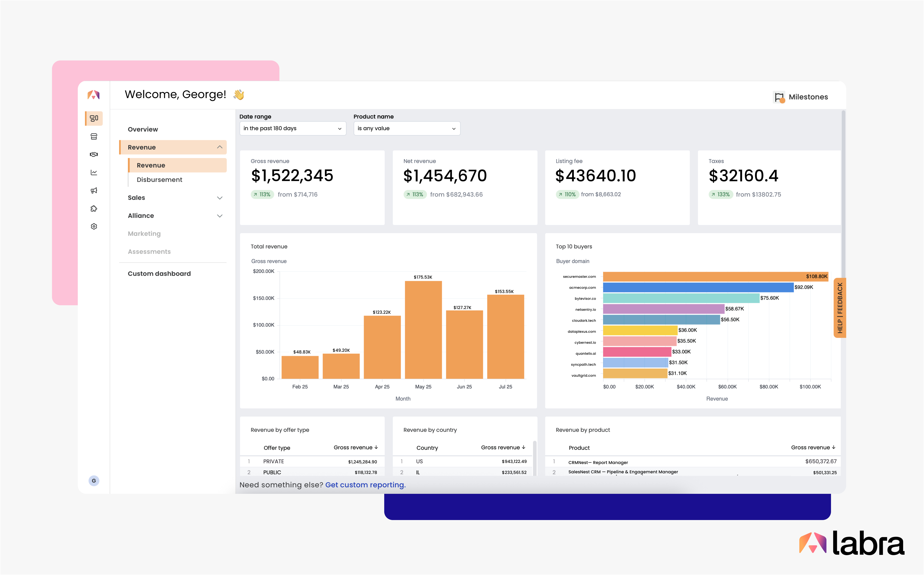Open the Custom dashboard page

tap(159, 273)
